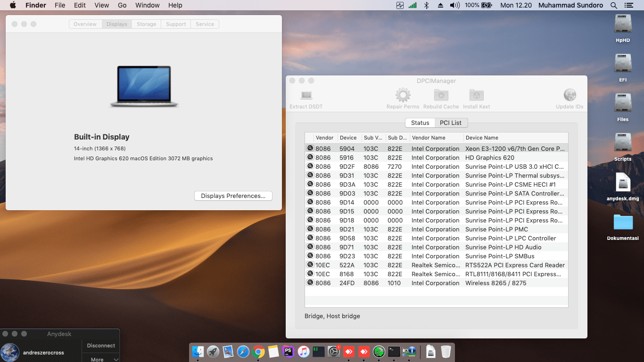Click the magnifier icon beside HD Graphics 620
The image size is (644, 362).
[x=310, y=157]
